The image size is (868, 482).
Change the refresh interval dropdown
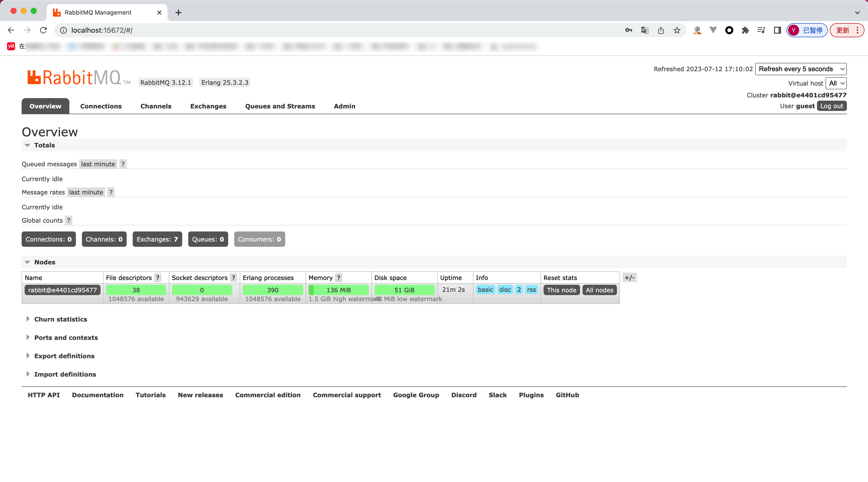801,69
